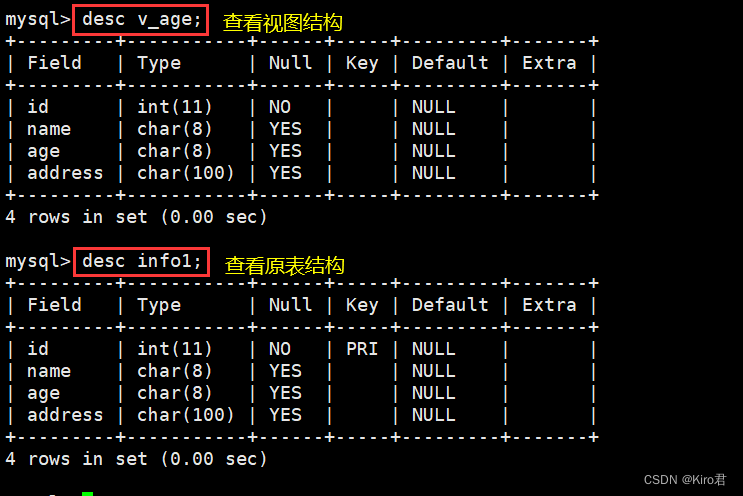Click int(11) type in v_age table

coord(175,107)
